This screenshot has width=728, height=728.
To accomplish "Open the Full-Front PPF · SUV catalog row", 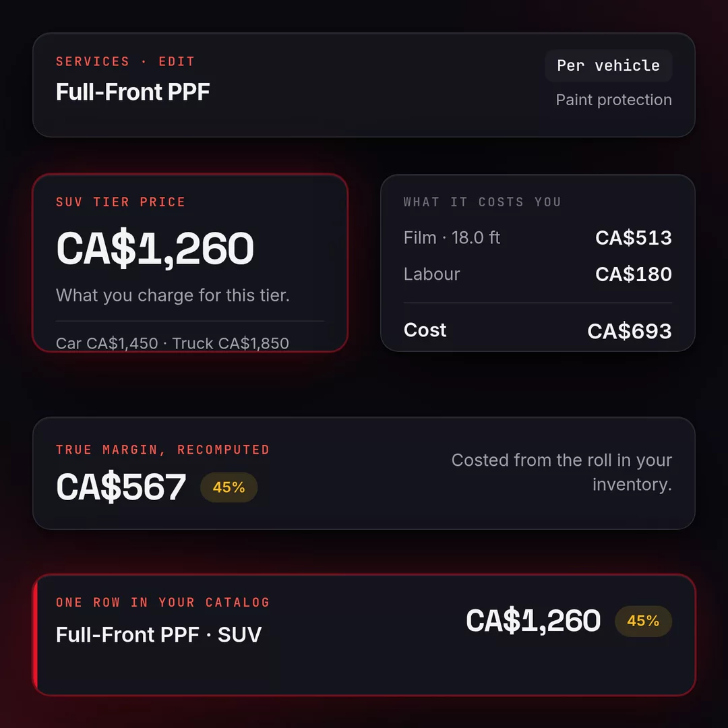I will 364,635.
